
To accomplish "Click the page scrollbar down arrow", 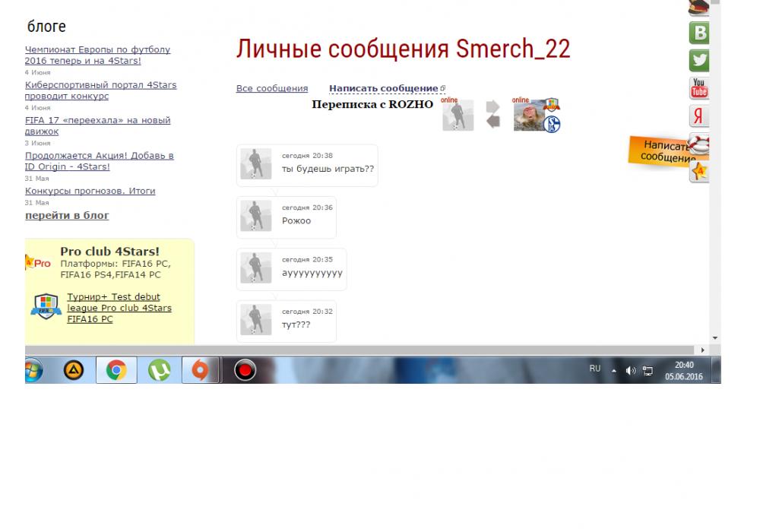I will [714, 337].
